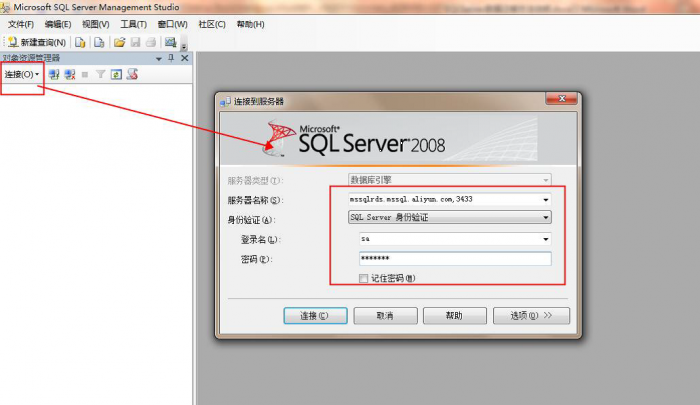Click the green refresh icon in object explorer

pos(116,75)
